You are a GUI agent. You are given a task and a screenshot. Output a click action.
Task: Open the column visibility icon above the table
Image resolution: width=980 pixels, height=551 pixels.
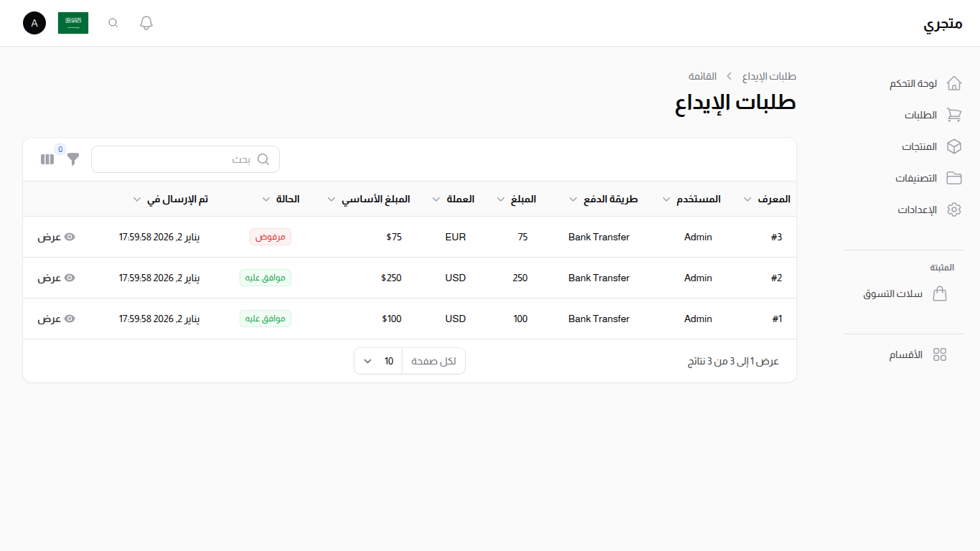click(x=47, y=159)
